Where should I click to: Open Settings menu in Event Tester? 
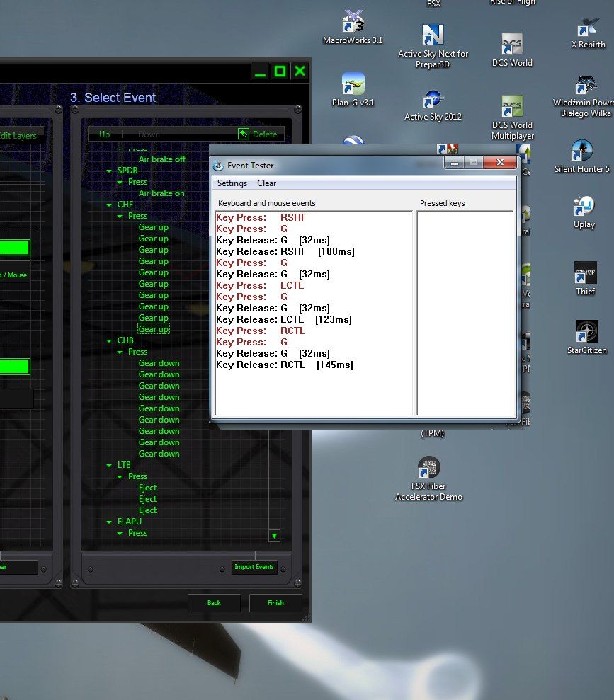point(232,183)
